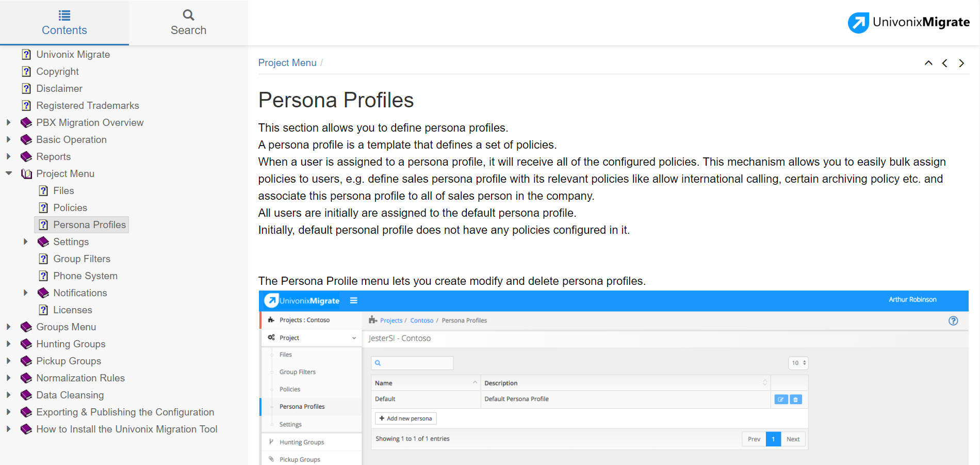
Task: Click the Group Filters page icon
Action: coord(43,259)
